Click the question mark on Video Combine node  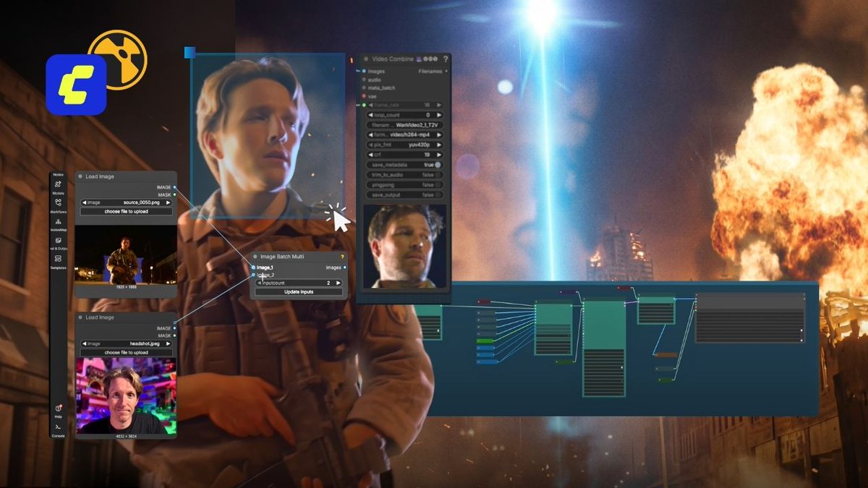coord(446,59)
